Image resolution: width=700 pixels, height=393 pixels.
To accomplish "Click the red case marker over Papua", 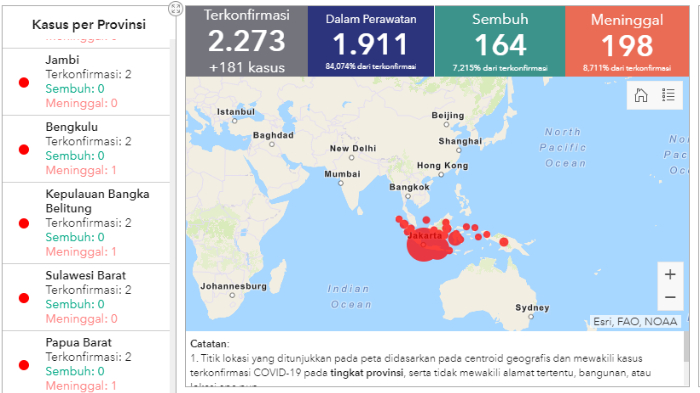I will pos(504,242).
